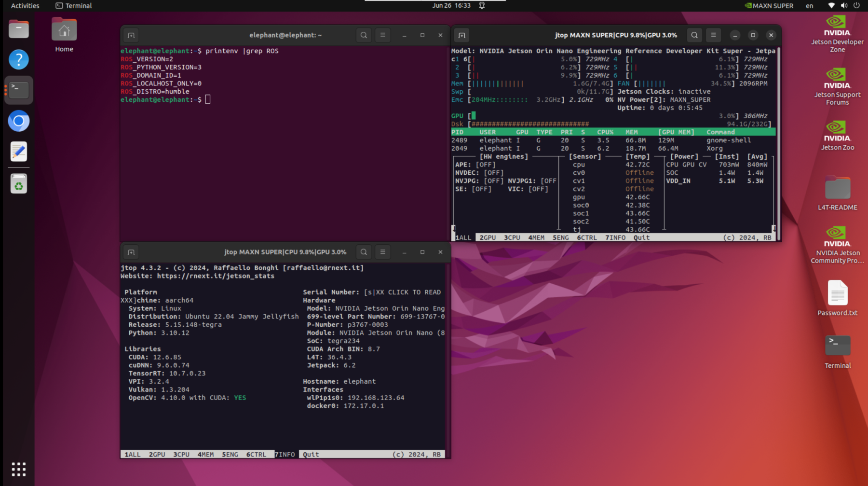Viewport: 868px width, 486px height.
Task: Click the search icon in the top-right jtop window
Action: click(x=694, y=35)
